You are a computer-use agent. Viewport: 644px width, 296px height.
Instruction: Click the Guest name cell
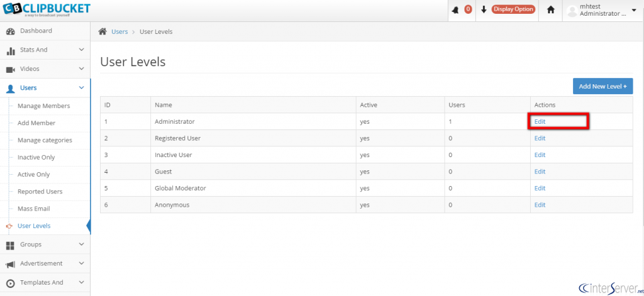(x=253, y=172)
